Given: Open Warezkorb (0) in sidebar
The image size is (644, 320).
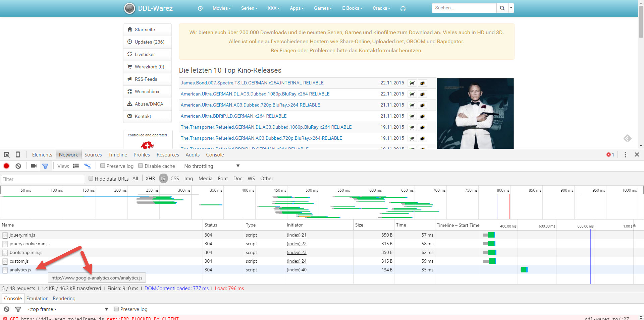Looking at the screenshot, I should coord(147,67).
